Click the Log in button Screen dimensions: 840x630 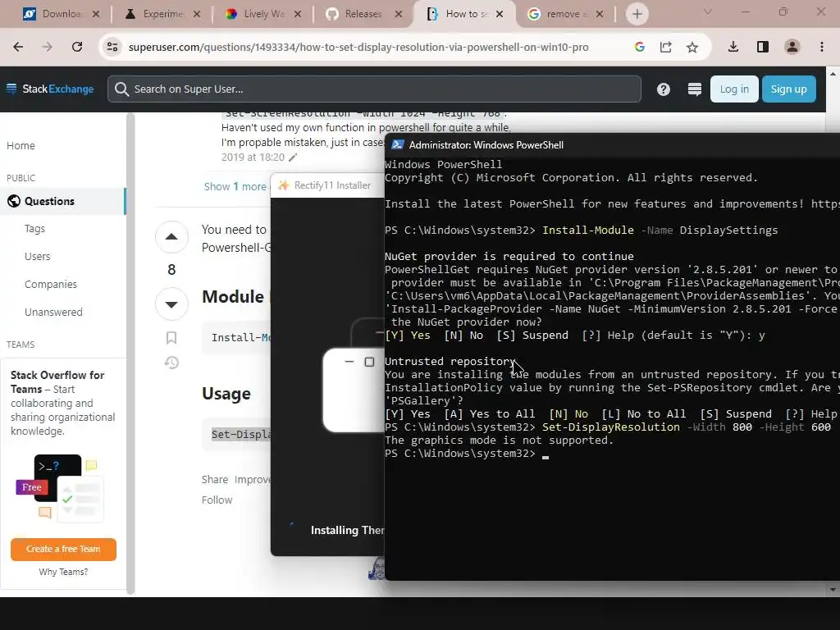pos(734,89)
